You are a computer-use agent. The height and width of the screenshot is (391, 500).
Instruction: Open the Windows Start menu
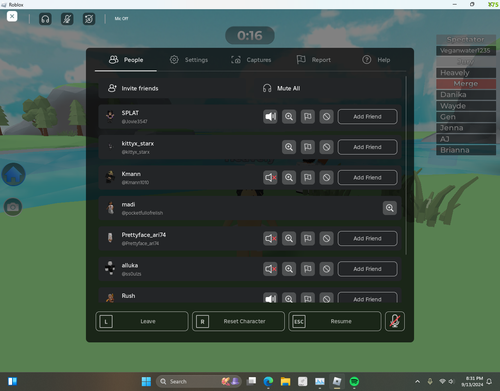pyautogui.click(x=146, y=381)
